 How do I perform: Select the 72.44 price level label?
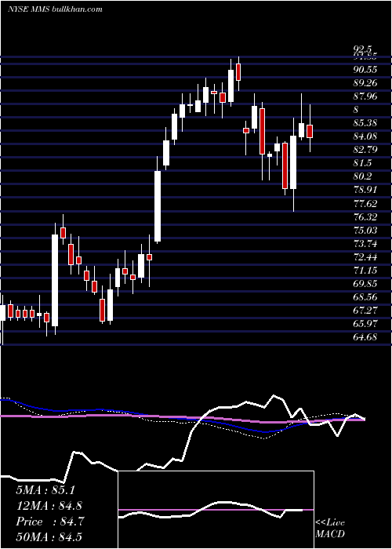(x=365, y=256)
